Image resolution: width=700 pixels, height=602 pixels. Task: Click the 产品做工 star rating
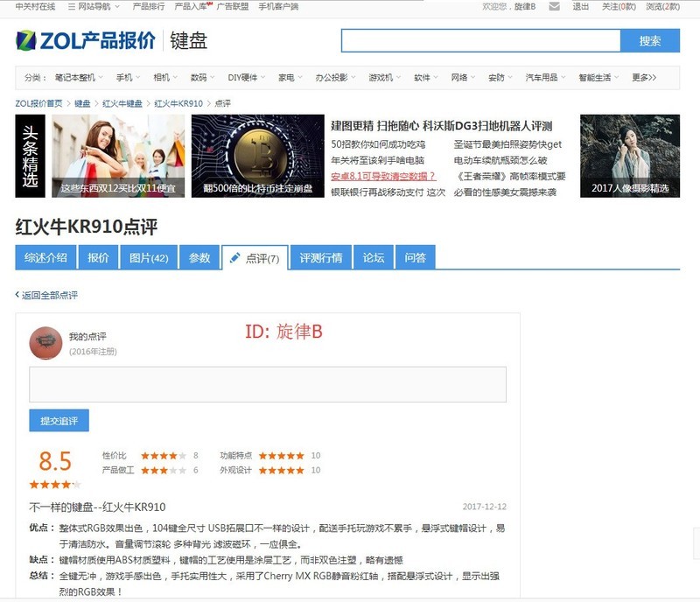pos(164,470)
